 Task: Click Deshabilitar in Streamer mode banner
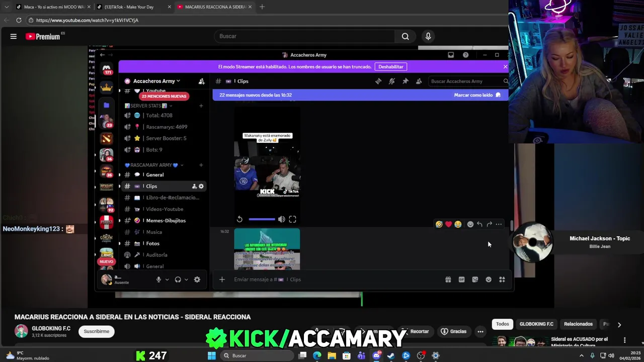(391, 66)
